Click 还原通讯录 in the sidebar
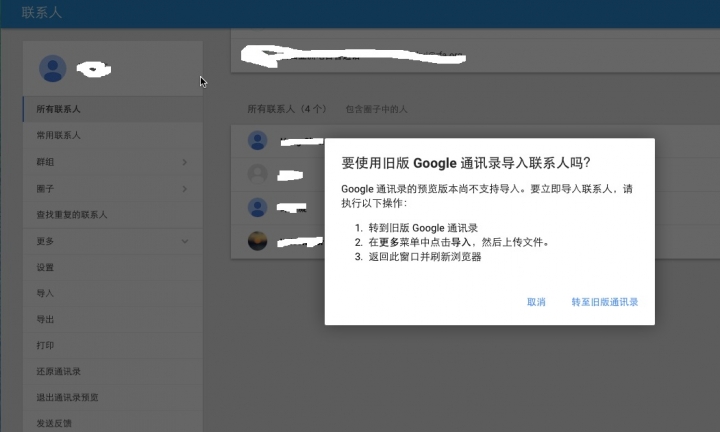This screenshot has height=432, width=720. tap(113, 371)
